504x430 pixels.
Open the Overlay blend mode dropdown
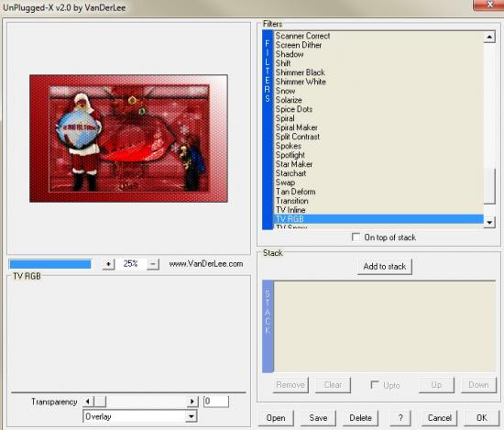tap(192, 416)
